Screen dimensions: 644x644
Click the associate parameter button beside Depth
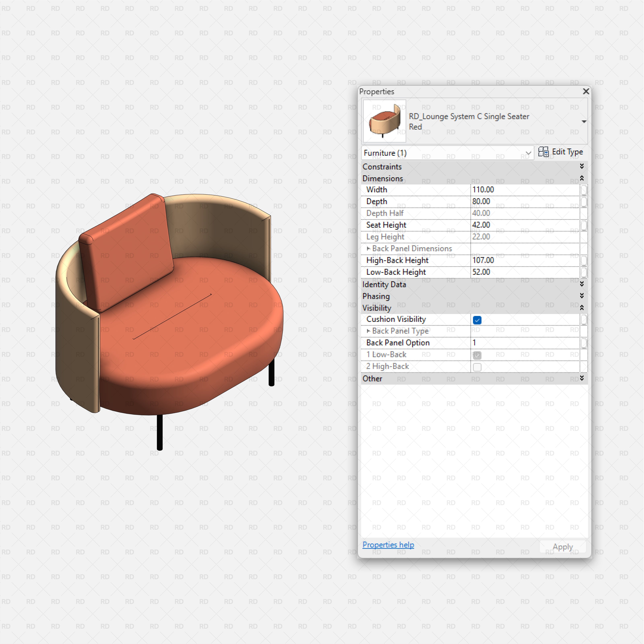tap(584, 201)
